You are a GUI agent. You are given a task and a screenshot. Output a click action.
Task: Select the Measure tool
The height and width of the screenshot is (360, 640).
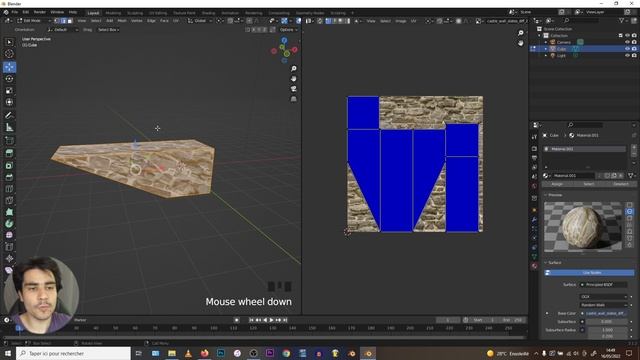9,128
